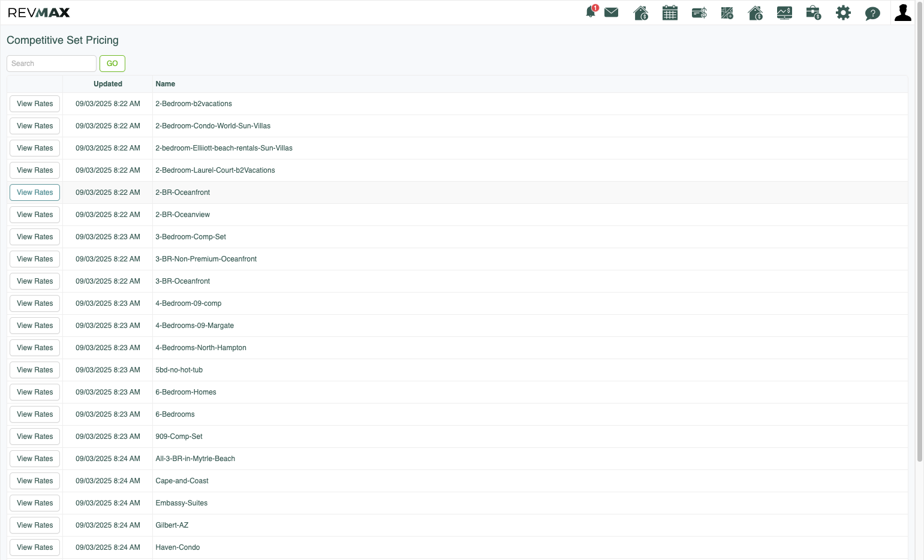The image size is (924, 560).
Task: Click the Updated column header
Action: click(108, 84)
